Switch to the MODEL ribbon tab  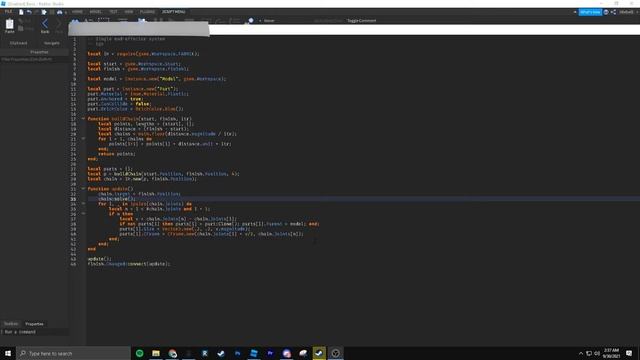96,12
